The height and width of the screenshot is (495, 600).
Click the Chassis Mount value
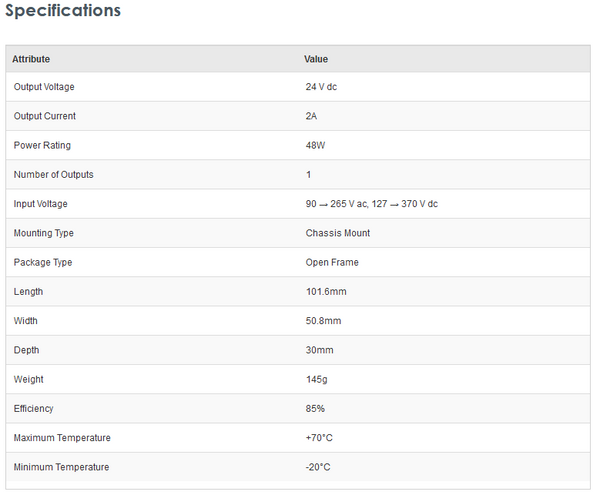(x=338, y=233)
